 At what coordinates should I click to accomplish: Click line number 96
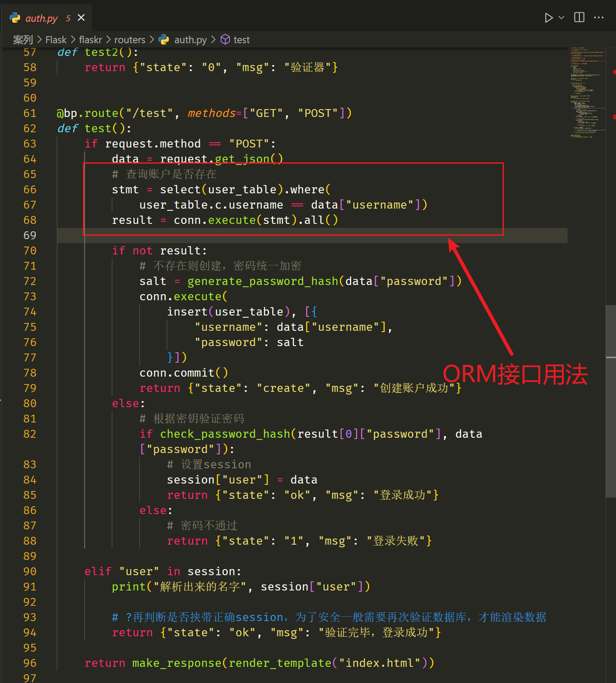point(30,663)
